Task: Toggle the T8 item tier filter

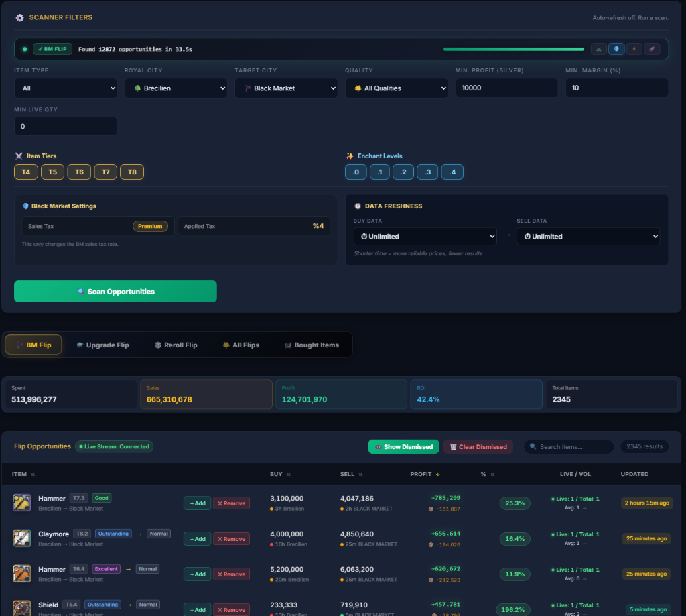Action: (132, 172)
